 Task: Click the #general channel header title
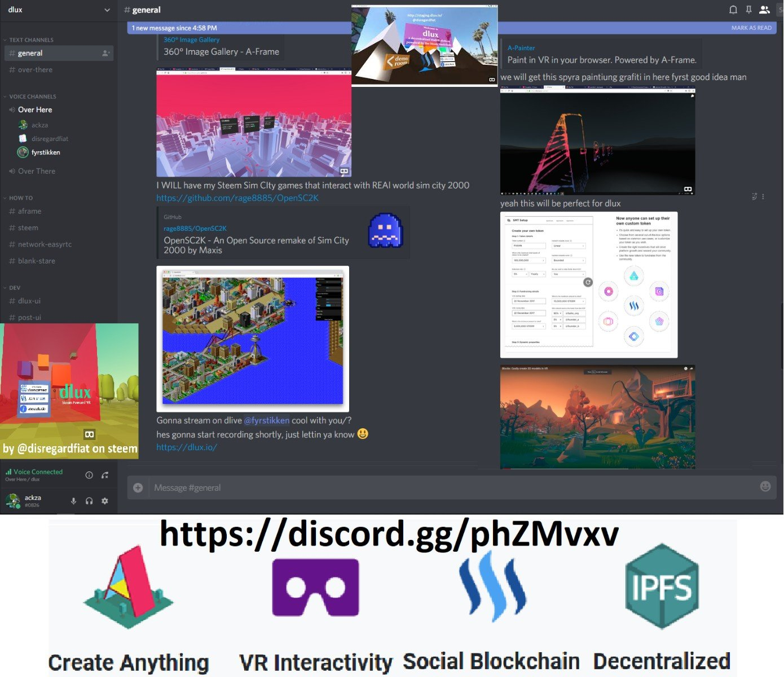pos(142,10)
